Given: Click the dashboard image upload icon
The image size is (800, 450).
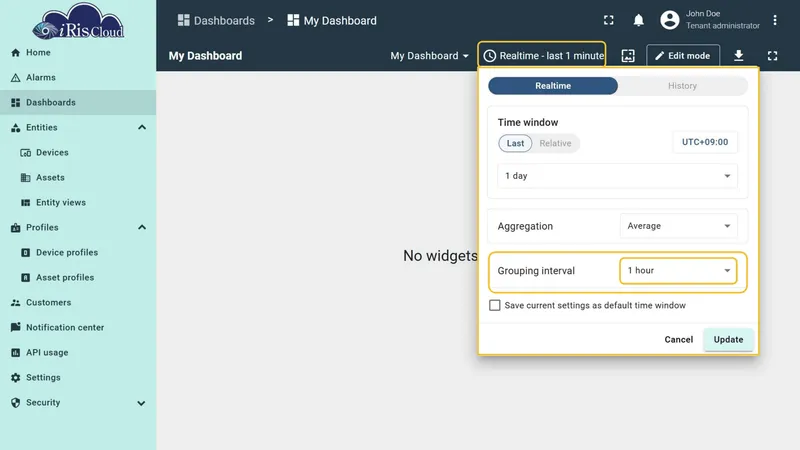Looking at the screenshot, I should click(628, 56).
